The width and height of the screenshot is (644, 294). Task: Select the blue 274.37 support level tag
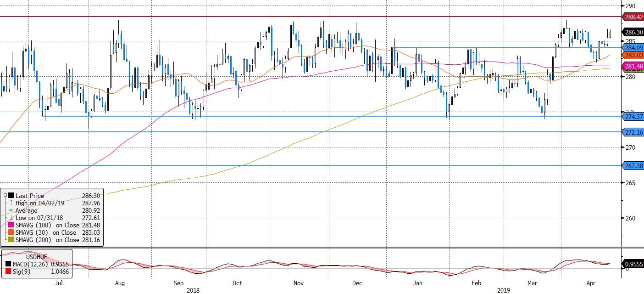[x=633, y=117]
